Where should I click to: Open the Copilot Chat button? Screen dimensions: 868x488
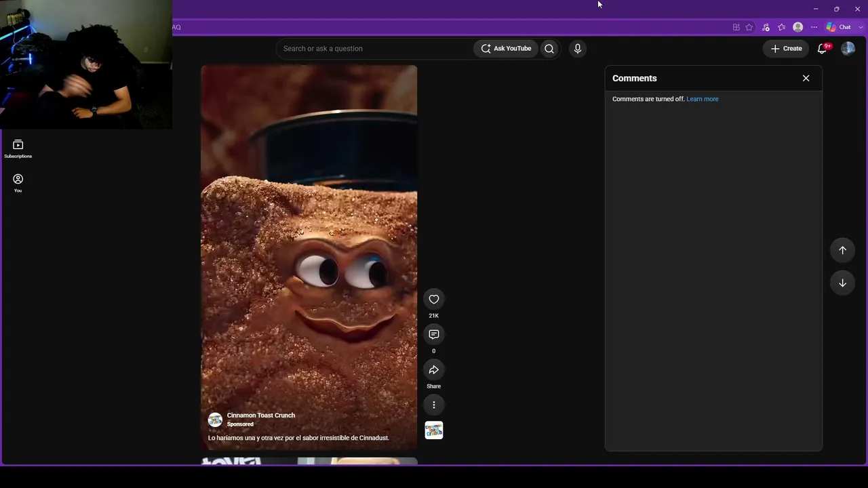click(839, 27)
